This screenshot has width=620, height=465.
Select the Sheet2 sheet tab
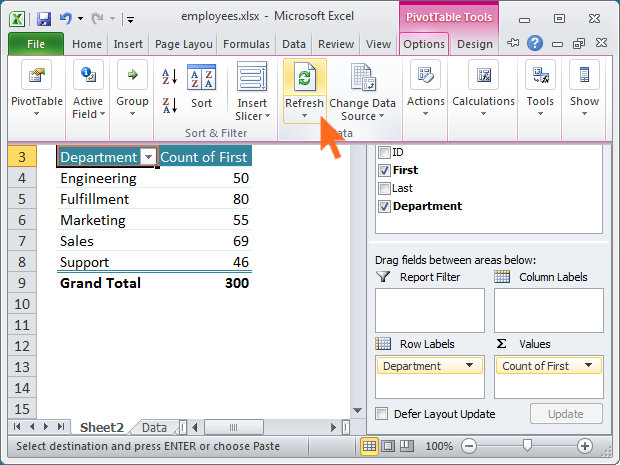point(102,427)
